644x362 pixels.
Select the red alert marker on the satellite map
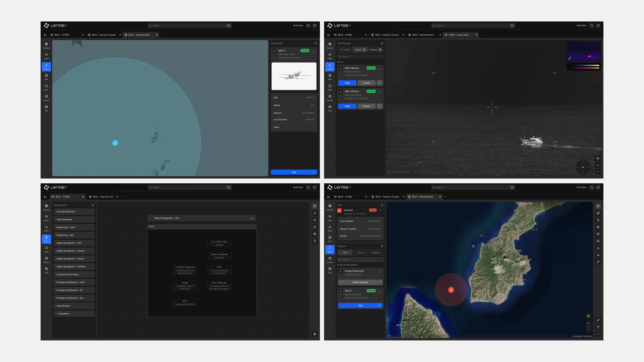click(x=451, y=290)
